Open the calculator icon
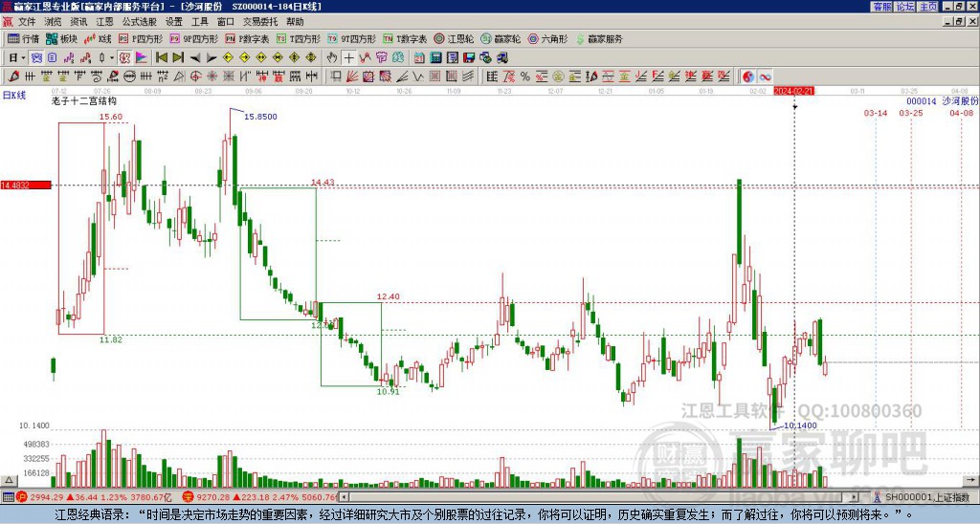 pyautogui.click(x=435, y=58)
